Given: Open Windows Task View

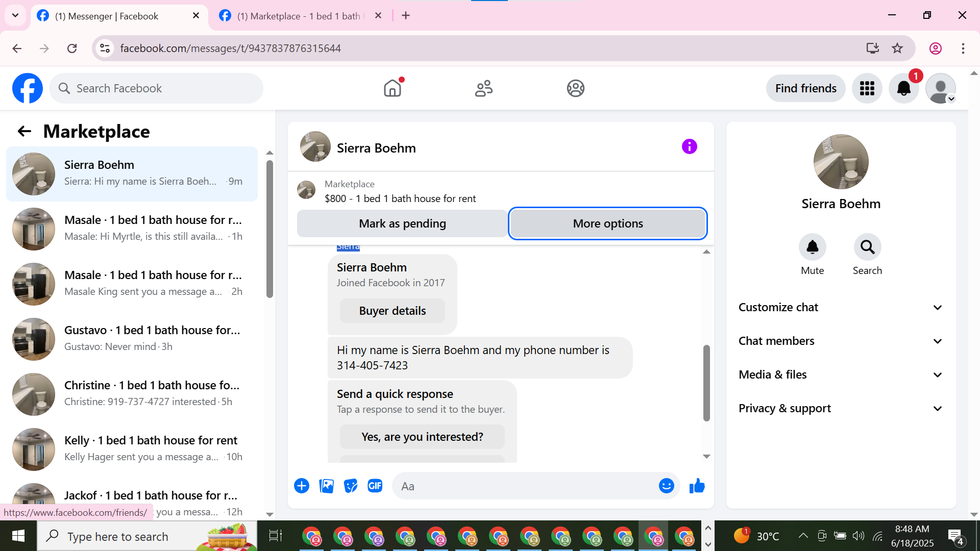Looking at the screenshot, I should pyautogui.click(x=275, y=536).
